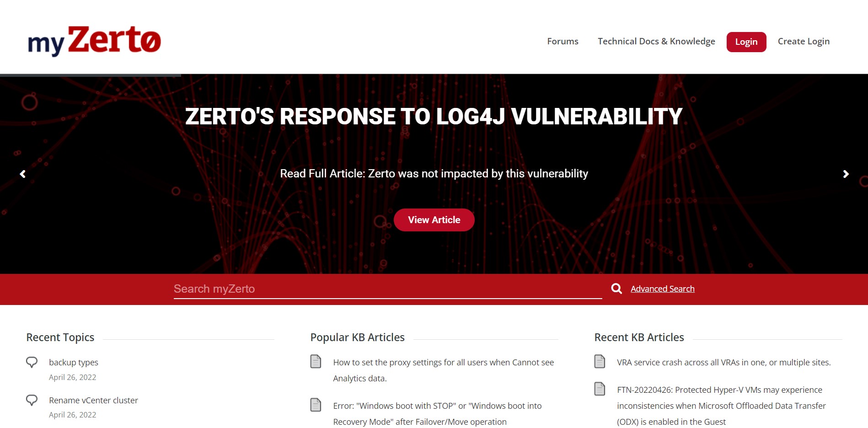Open proxy settings Analytics data article
Image resolution: width=868 pixels, height=428 pixels.
444,370
